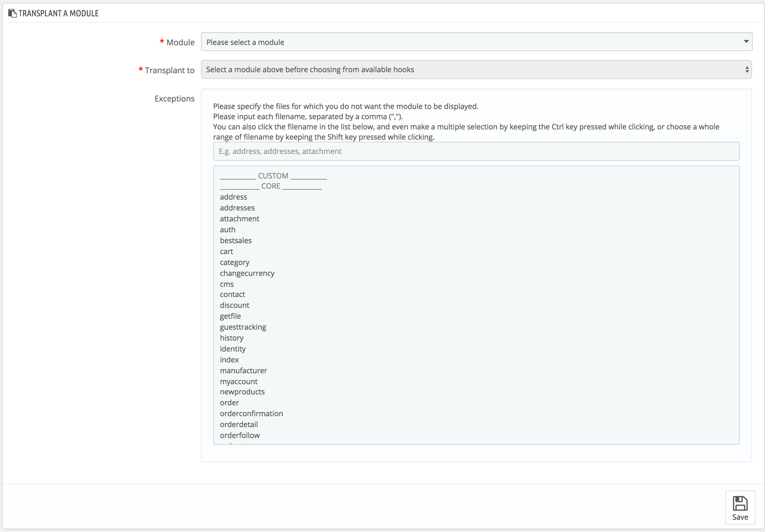Select 'myaccount' filename entry
Screen dimensions: 765x532
(238, 381)
